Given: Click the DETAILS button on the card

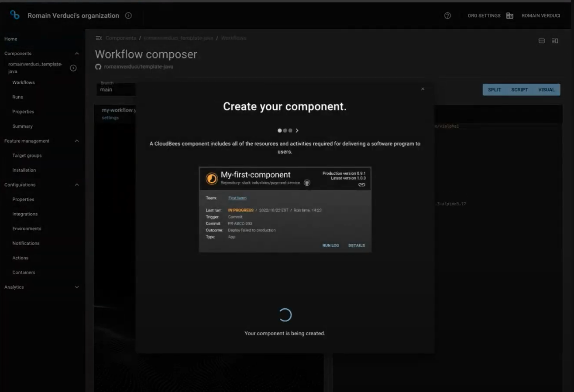Looking at the screenshot, I should click(357, 245).
